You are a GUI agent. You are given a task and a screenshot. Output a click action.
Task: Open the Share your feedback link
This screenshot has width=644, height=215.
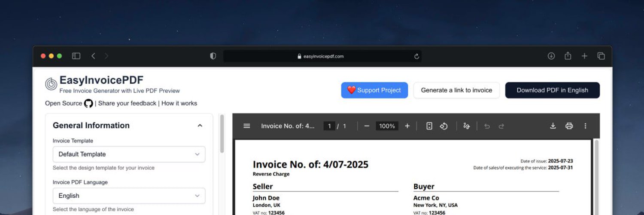pyautogui.click(x=127, y=103)
